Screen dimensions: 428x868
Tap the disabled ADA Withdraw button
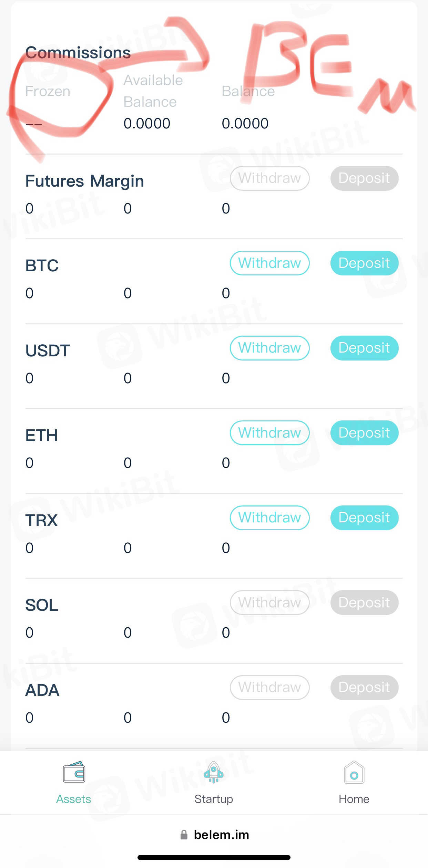click(269, 687)
